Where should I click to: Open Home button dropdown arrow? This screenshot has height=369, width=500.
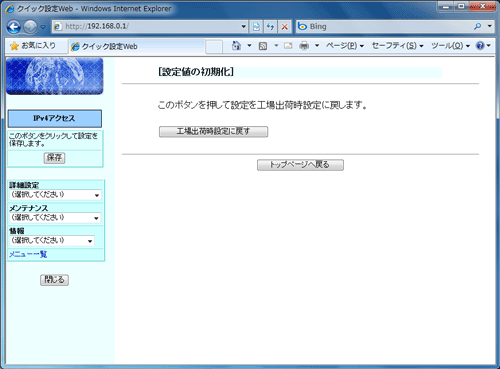[x=249, y=46]
